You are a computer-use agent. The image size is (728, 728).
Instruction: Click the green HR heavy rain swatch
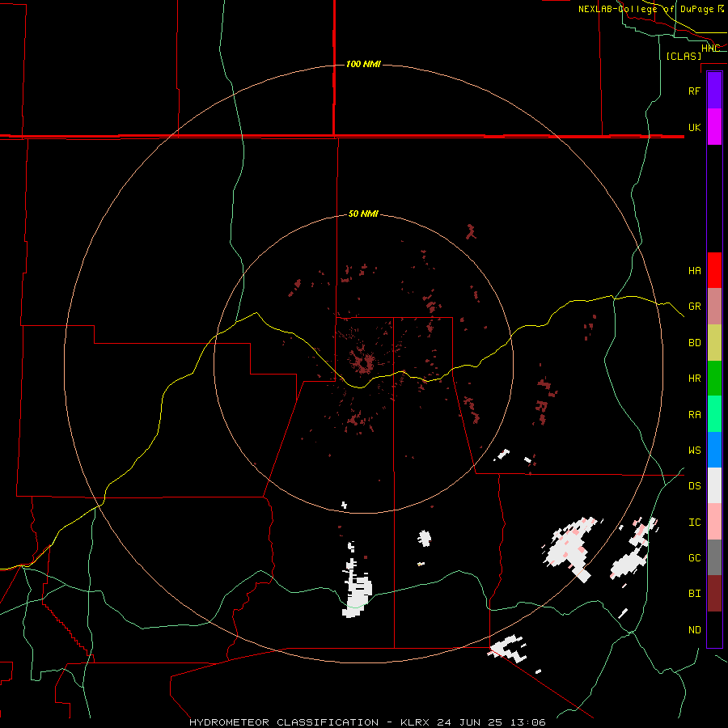point(714,379)
